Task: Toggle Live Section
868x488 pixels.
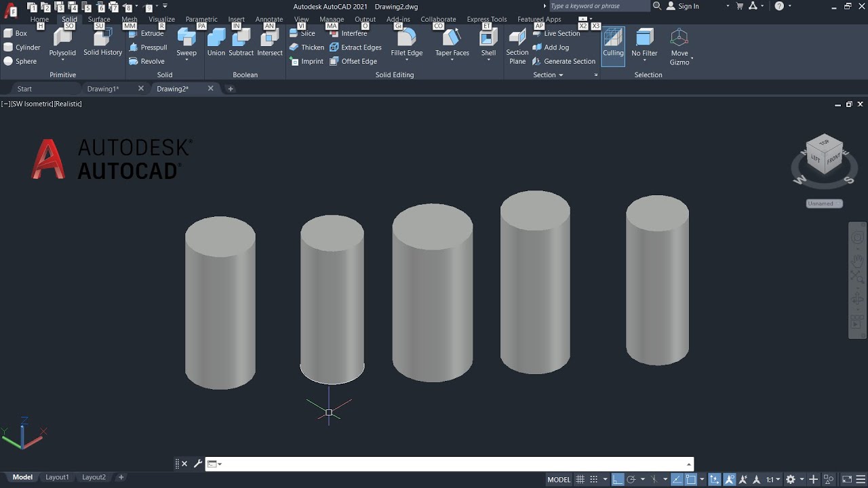Action: tap(557, 33)
